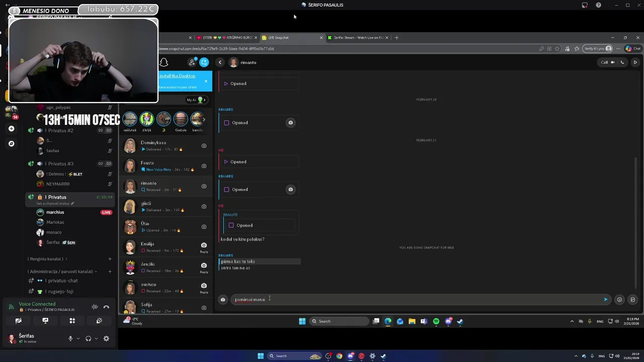Disconnect from the Discord voice call

(x=106, y=307)
